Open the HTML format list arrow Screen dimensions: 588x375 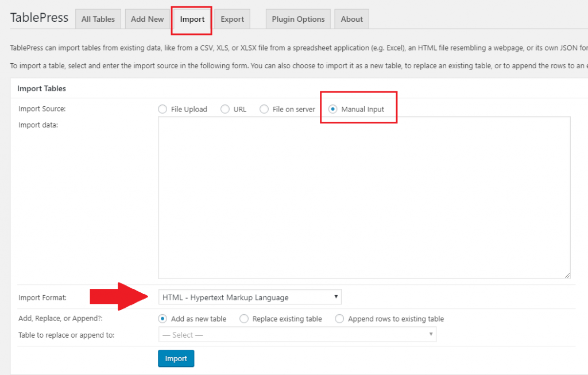pyautogui.click(x=336, y=297)
